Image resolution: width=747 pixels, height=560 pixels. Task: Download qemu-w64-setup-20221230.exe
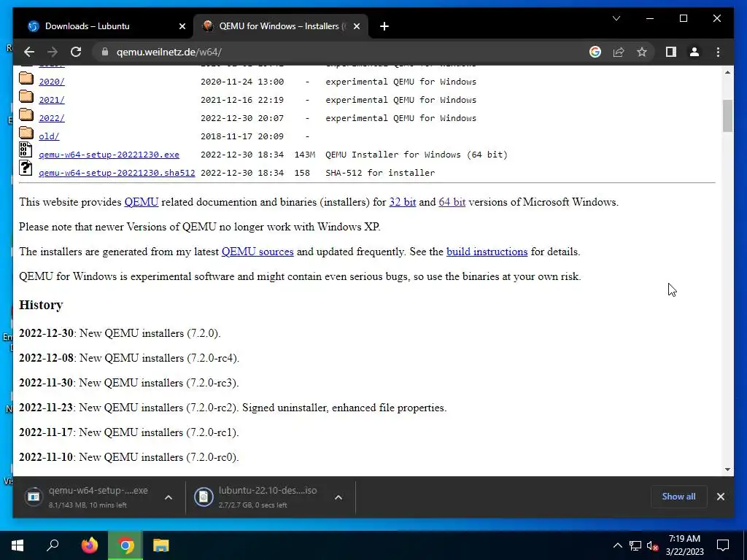(x=109, y=155)
